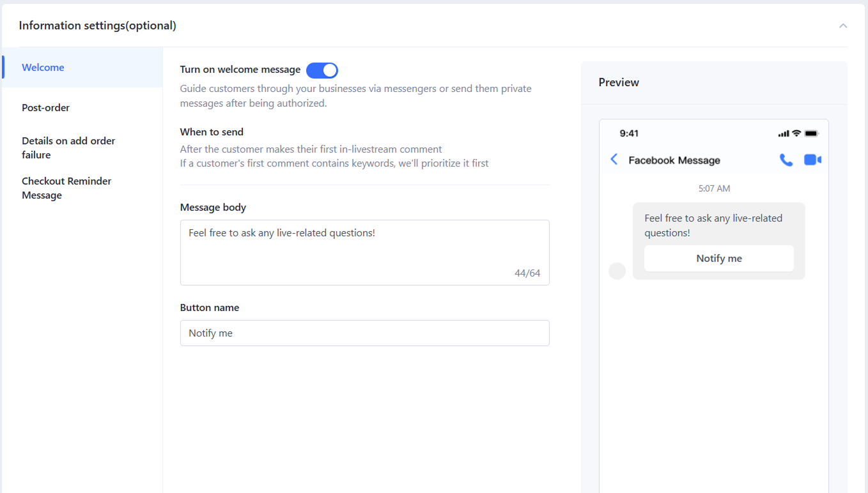868x493 pixels.
Task: Click the sender avatar circle in preview
Action: 617,271
